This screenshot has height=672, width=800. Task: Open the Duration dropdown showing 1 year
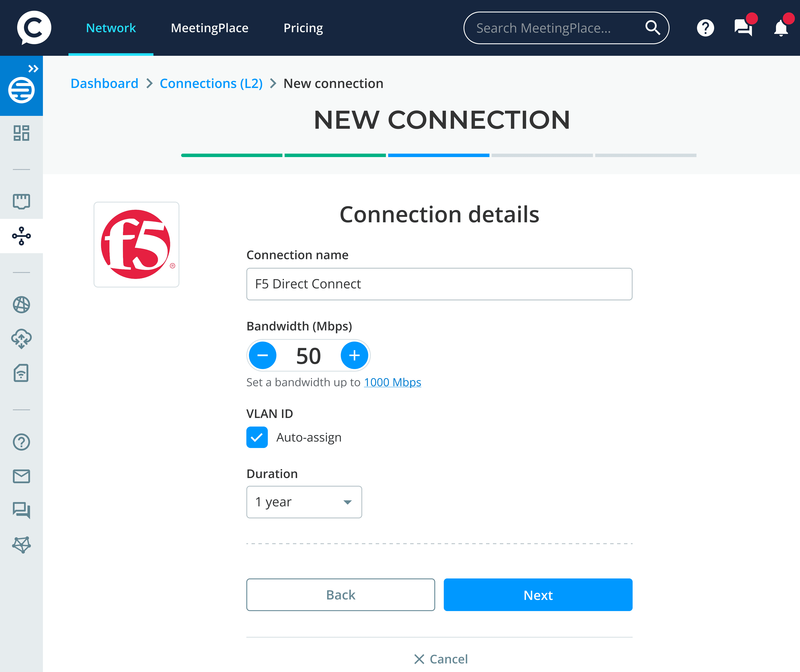coord(304,502)
